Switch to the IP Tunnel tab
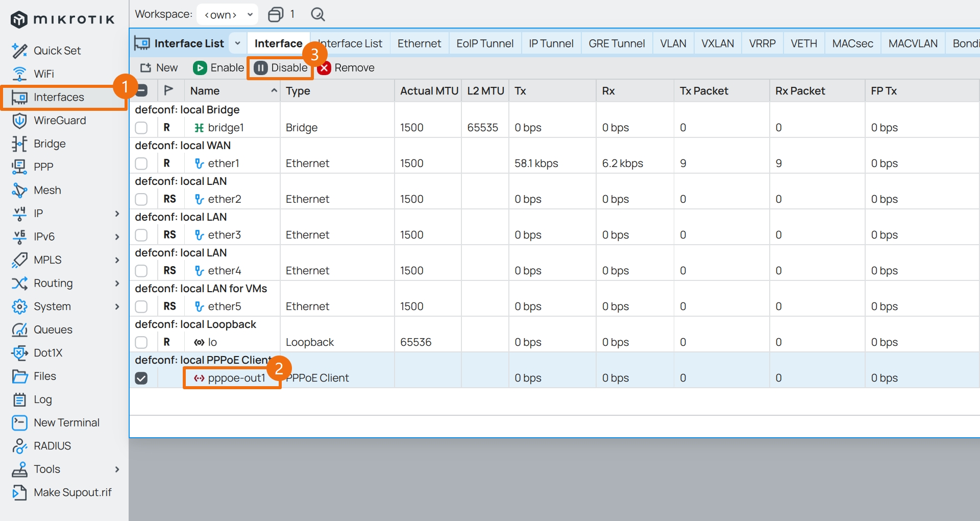Viewport: 980px width, 521px height. (551, 43)
